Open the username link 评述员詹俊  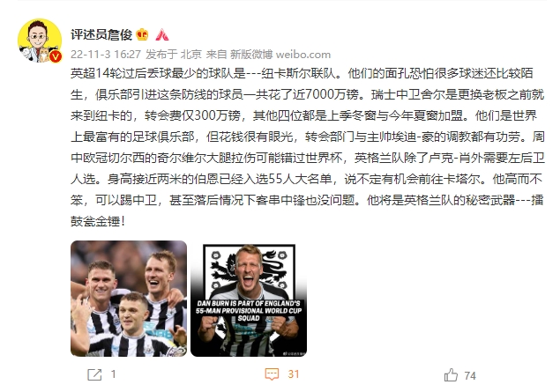pos(101,34)
